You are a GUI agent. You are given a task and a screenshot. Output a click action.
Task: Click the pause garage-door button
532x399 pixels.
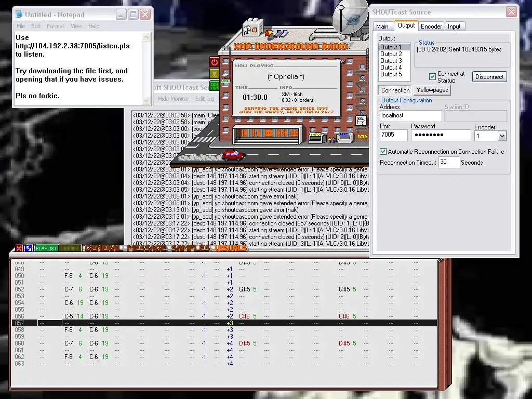256,132
